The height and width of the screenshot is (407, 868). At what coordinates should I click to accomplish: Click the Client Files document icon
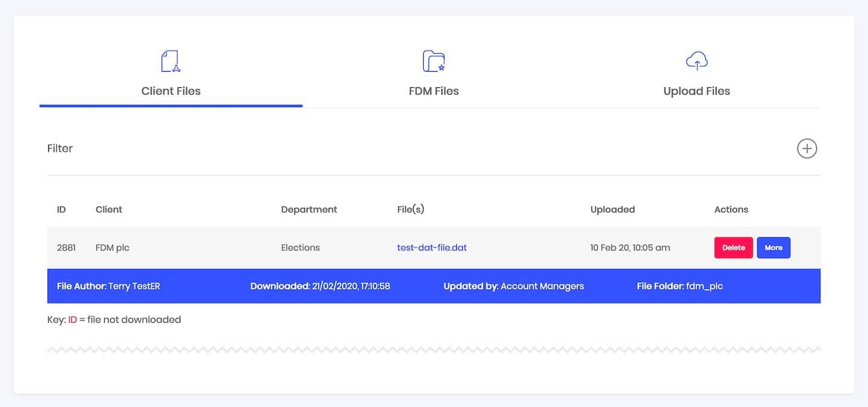[x=171, y=61]
